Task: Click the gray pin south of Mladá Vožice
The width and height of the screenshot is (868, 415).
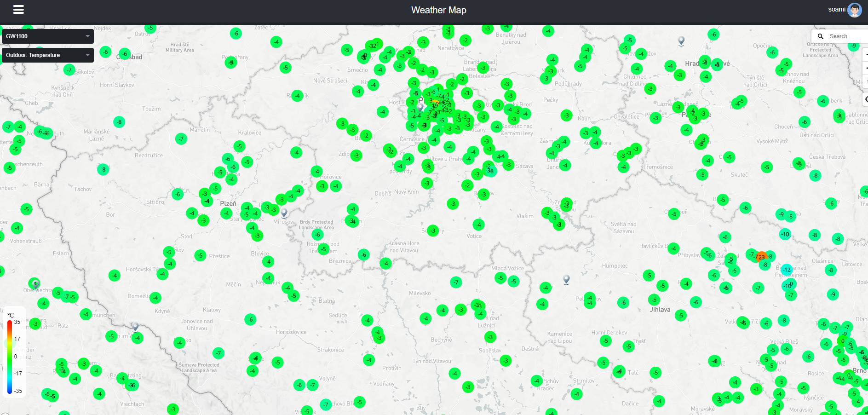Action: pos(566,279)
